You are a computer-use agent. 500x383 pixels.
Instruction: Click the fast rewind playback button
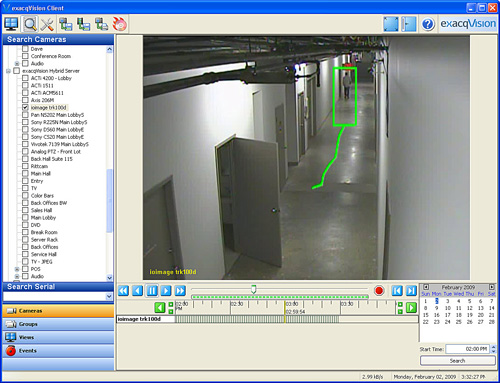click(123, 291)
